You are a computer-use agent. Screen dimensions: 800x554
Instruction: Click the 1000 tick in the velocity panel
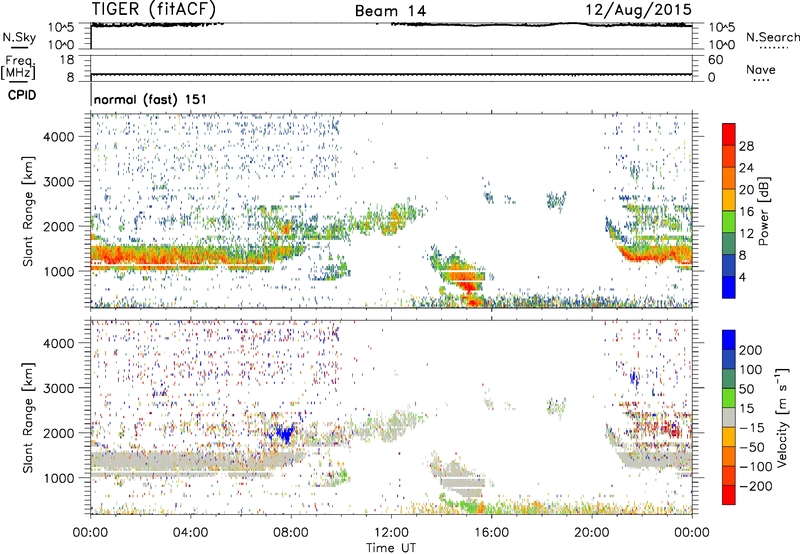coord(59,478)
